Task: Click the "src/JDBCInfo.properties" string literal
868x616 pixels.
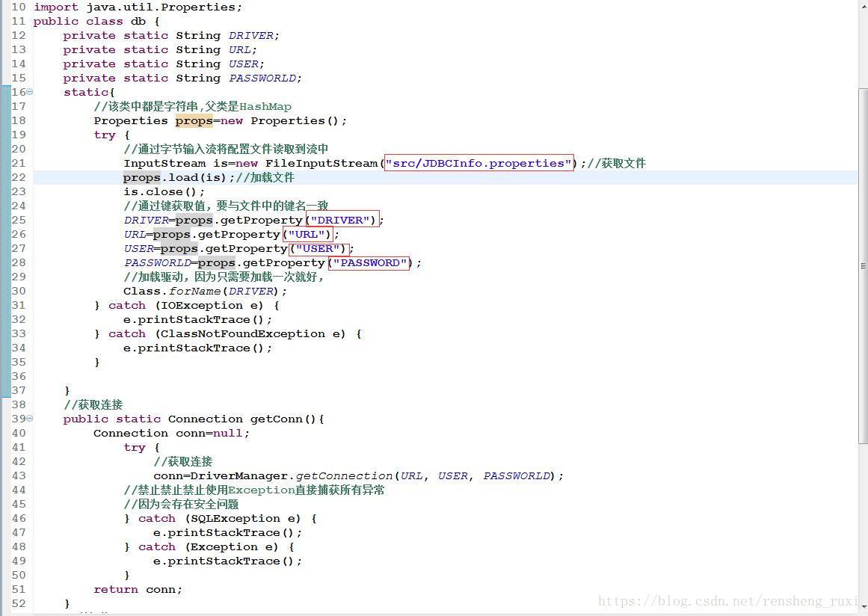Action: click(478, 163)
